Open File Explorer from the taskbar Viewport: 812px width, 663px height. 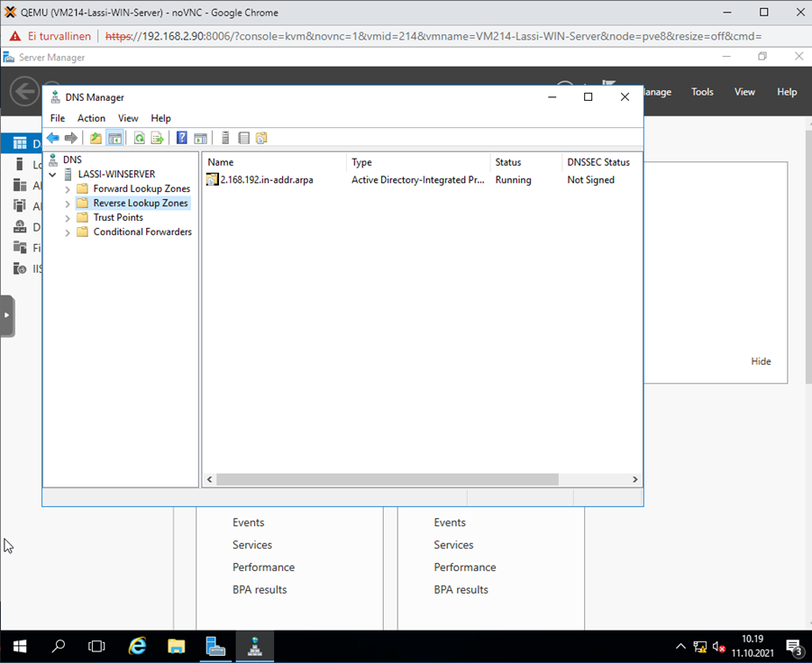tap(176, 646)
